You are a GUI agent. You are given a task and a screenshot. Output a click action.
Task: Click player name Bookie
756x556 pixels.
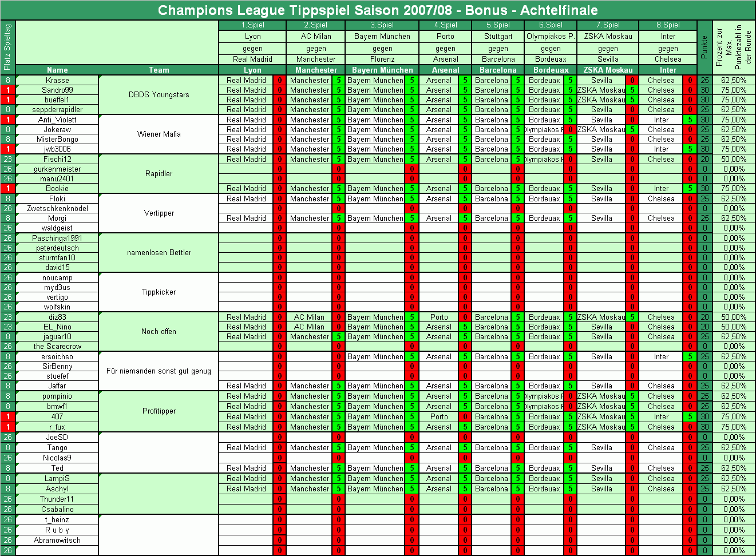coord(57,189)
